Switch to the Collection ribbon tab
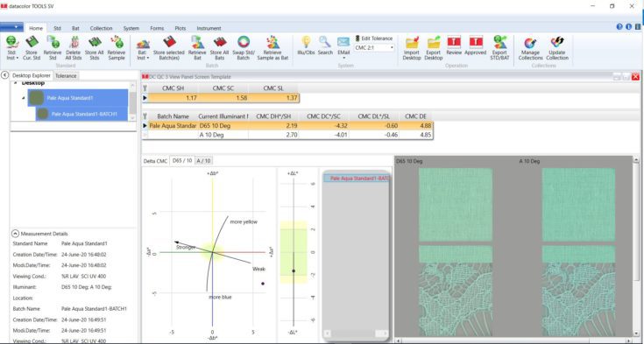Image resolution: width=644 pixels, height=344 pixels. tap(101, 28)
